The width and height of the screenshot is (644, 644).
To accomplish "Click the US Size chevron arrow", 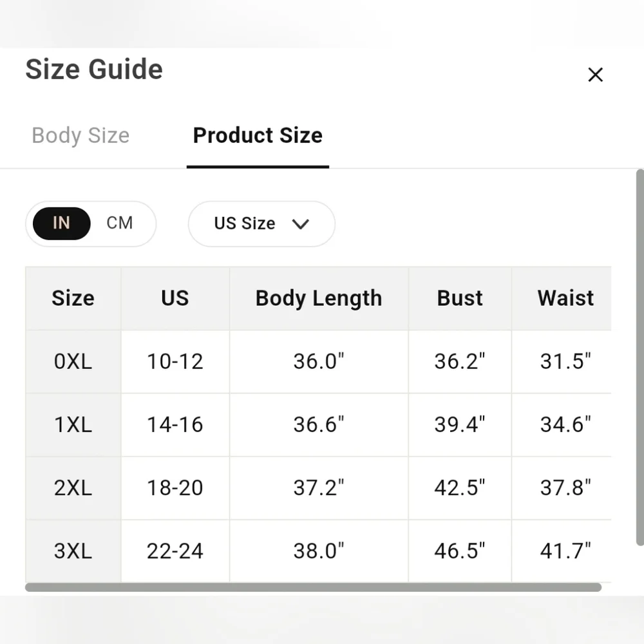I will tap(300, 224).
